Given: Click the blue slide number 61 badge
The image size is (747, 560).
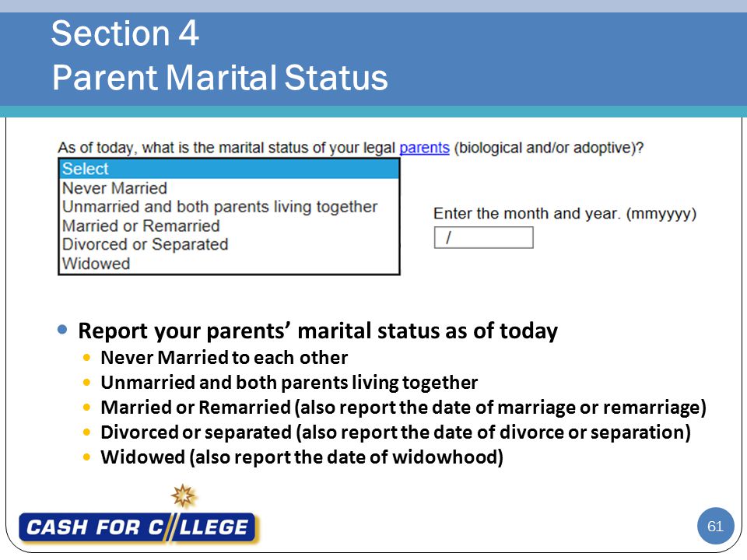Looking at the screenshot, I should (x=715, y=527).
